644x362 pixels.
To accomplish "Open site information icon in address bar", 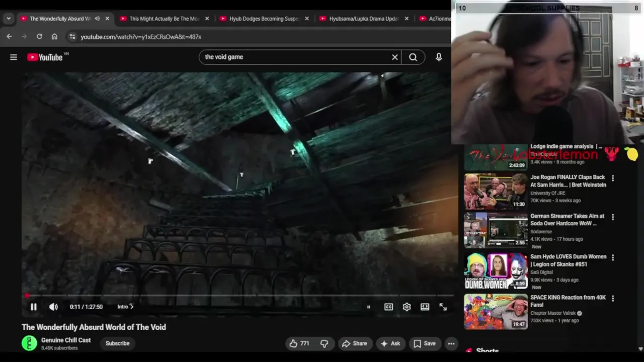I will tap(72, 37).
